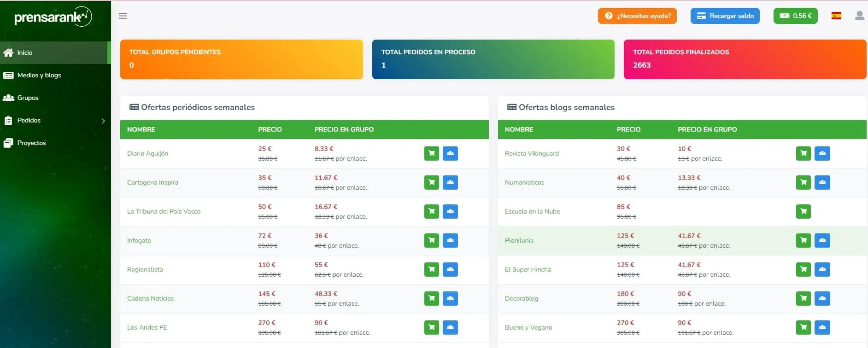Image resolution: width=868 pixels, height=348 pixels.
Task: Toggle the hamburger sidebar menu icon
Action: pyautogui.click(x=123, y=16)
